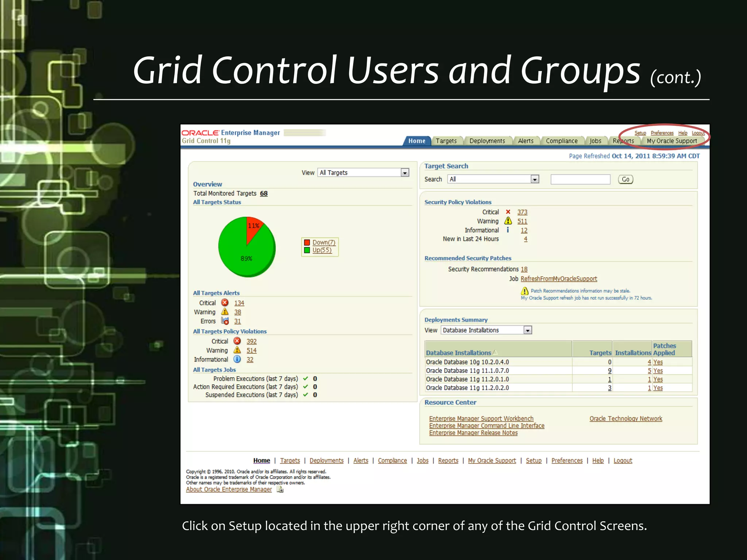
Task: Click the warning icon beside Security Policy Violations Warning
Action: click(x=508, y=221)
